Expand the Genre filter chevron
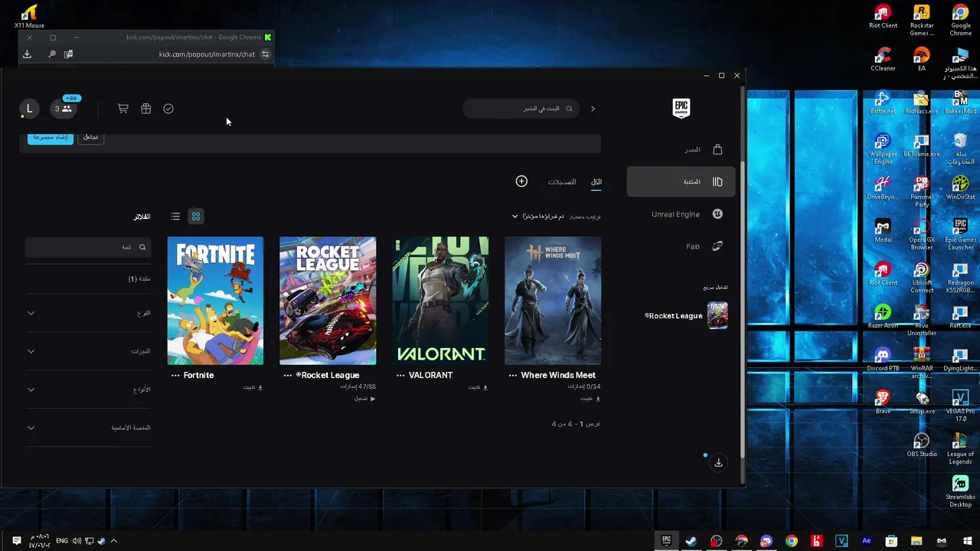The image size is (980, 551). pos(31,313)
